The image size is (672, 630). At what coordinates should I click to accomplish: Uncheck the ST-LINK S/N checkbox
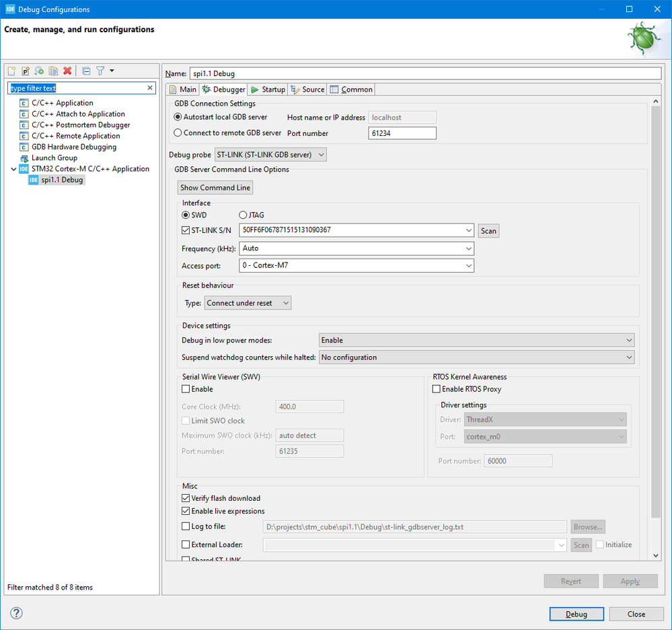186,230
